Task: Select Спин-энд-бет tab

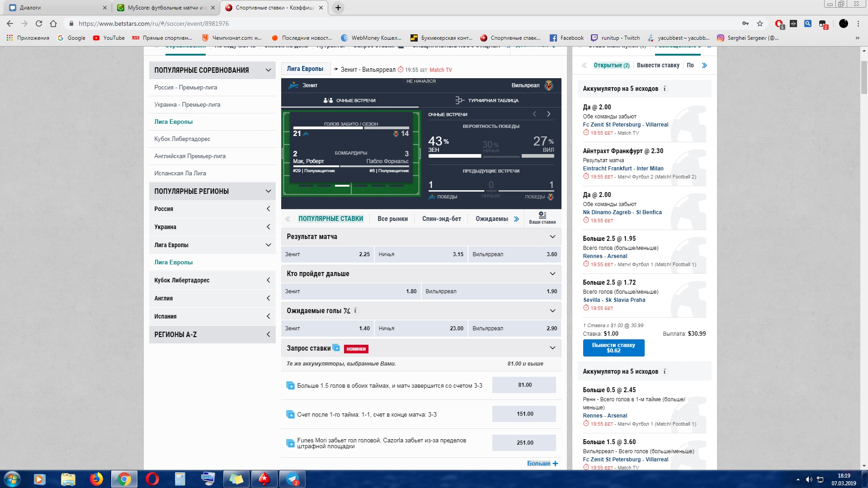Action: [x=442, y=219]
